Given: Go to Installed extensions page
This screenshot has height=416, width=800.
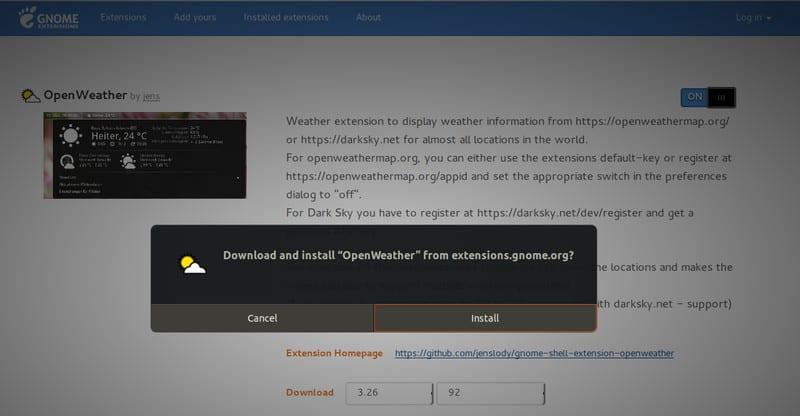Looking at the screenshot, I should click(286, 17).
